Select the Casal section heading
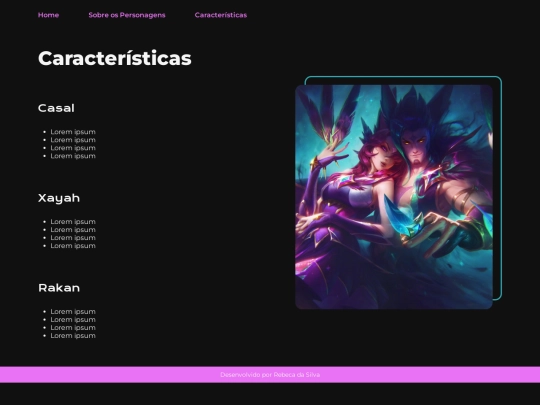This screenshot has width=540, height=405. coord(56,108)
